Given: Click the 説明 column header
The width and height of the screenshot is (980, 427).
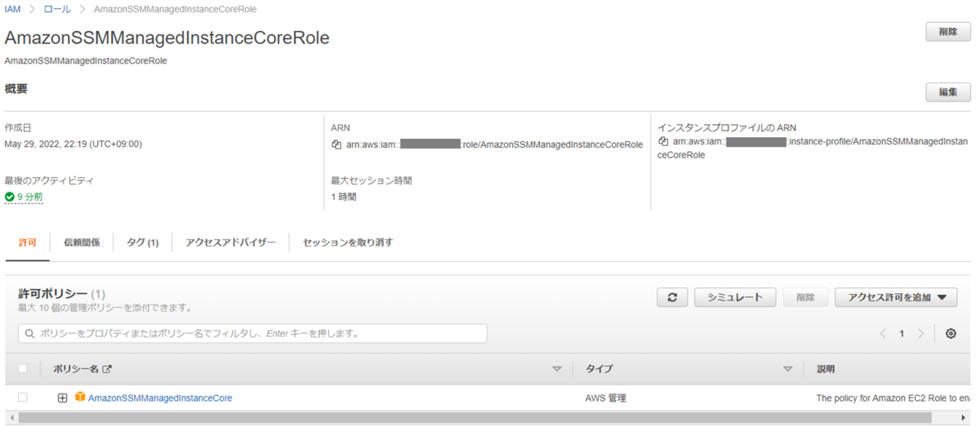Looking at the screenshot, I should [x=826, y=369].
